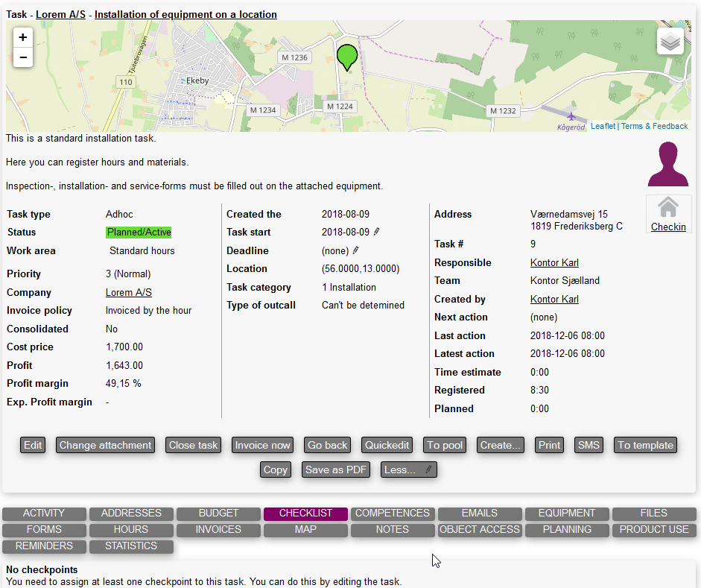The width and height of the screenshot is (701, 588).
Task: Edit Deadline using the pencil icon
Action: point(356,250)
